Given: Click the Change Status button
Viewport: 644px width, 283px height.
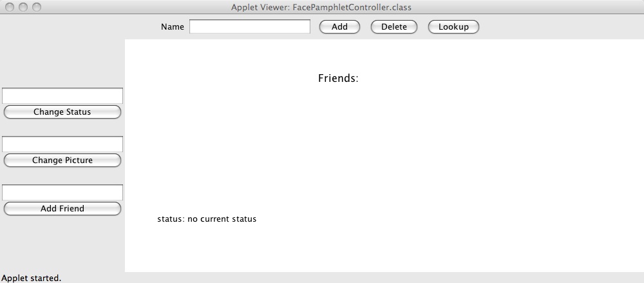Looking at the screenshot, I should click(x=62, y=112).
